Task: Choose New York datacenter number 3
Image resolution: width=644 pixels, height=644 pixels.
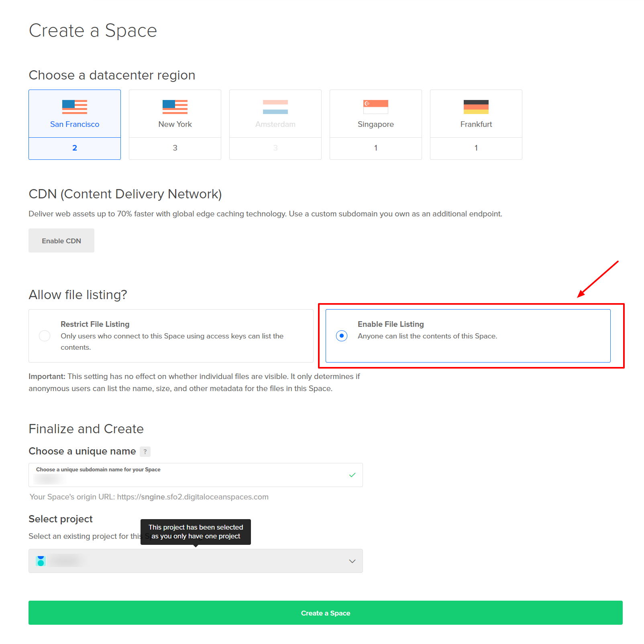Action: pyautogui.click(x=175, y=148)
